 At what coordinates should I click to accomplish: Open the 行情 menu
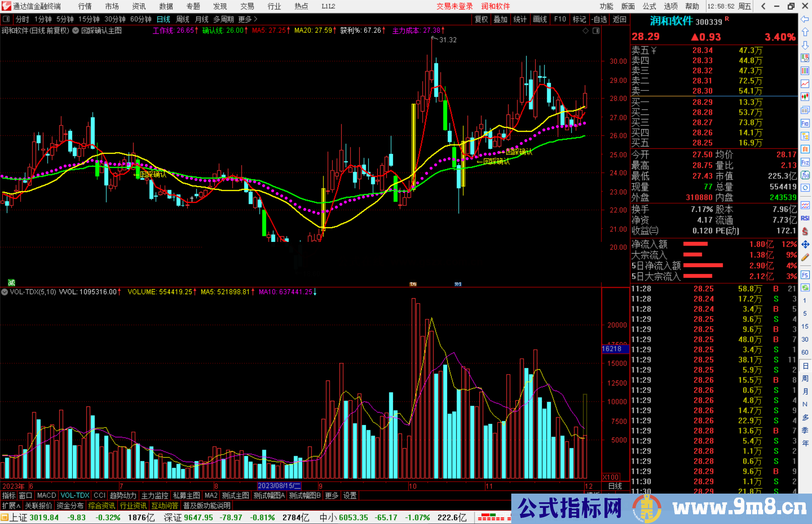point(85,6)
